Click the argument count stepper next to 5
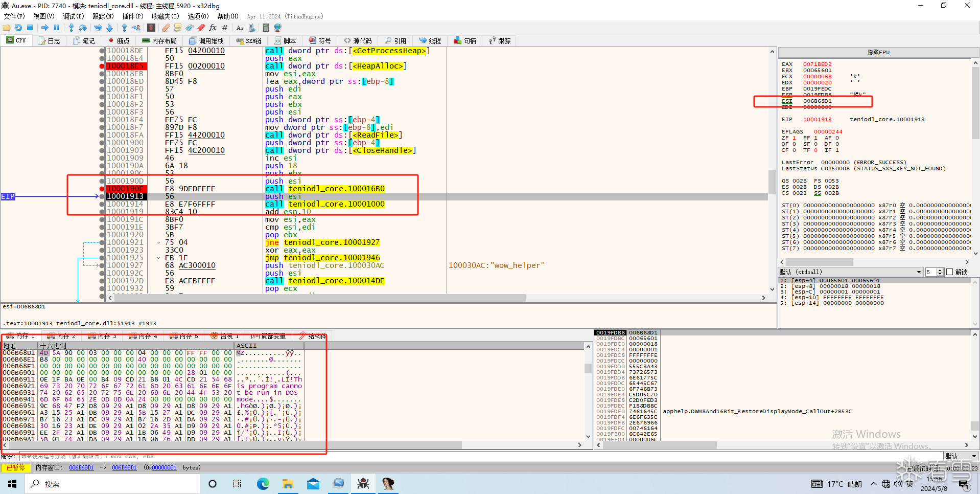The image size is (980, 494). (940, 272)
